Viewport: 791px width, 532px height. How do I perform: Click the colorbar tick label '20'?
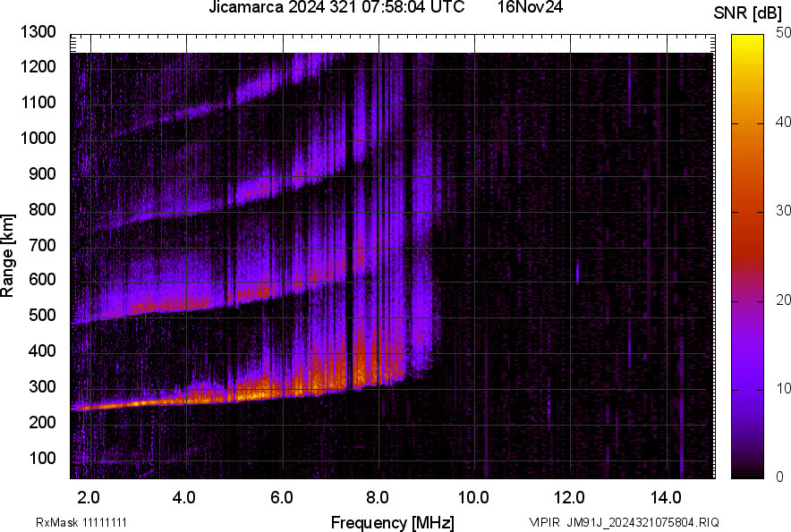coord(784,300)
